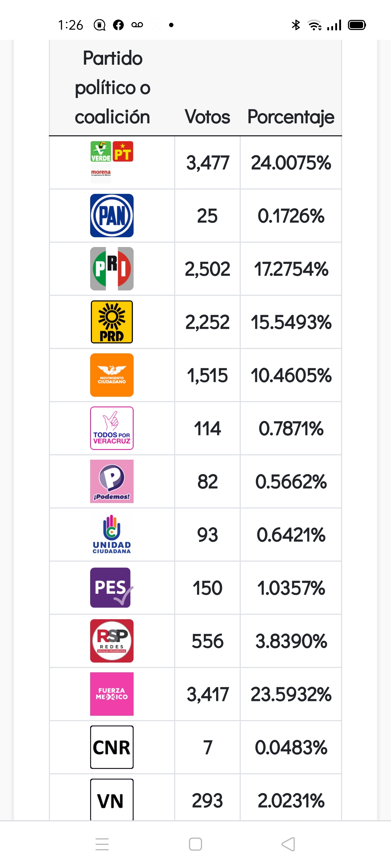Viewport: 391px width, 868px height.
Task: Tap the Android back navigation button
Action: point(289,844)
